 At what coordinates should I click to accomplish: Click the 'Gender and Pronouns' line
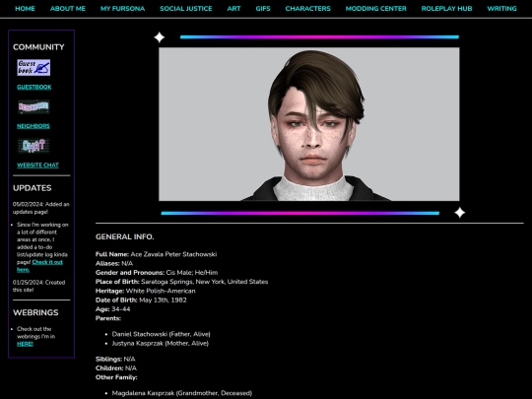(x=157, y=273)
